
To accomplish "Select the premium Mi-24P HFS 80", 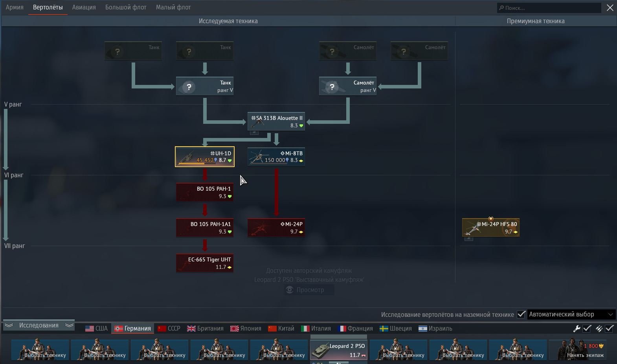I will pos(491,228).
